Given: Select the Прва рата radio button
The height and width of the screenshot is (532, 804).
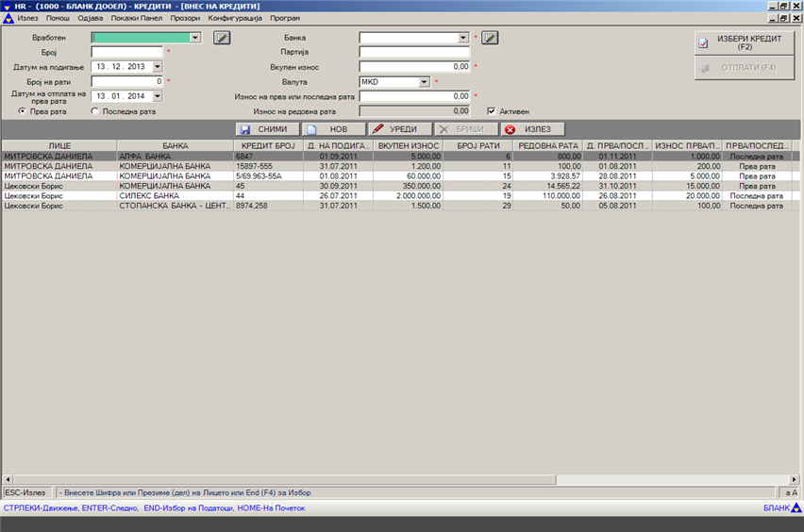Looking at the screenshot, I should pyautogui.click(x=22, y=111).
